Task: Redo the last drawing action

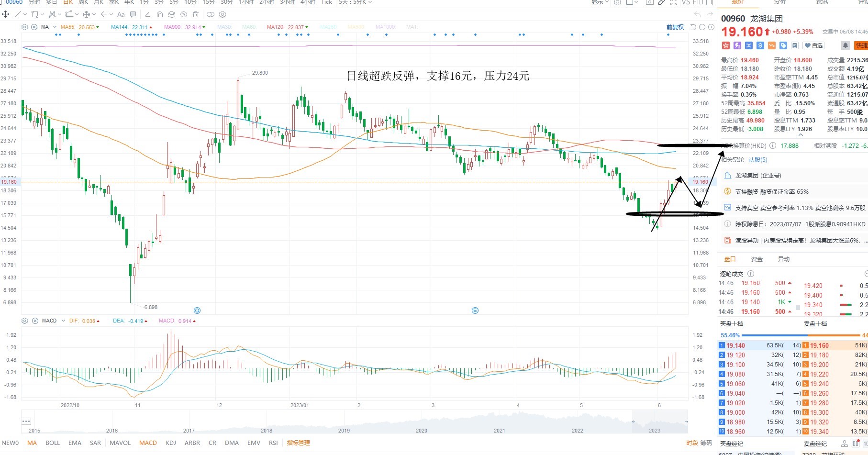Action: (x=710, y=14)
